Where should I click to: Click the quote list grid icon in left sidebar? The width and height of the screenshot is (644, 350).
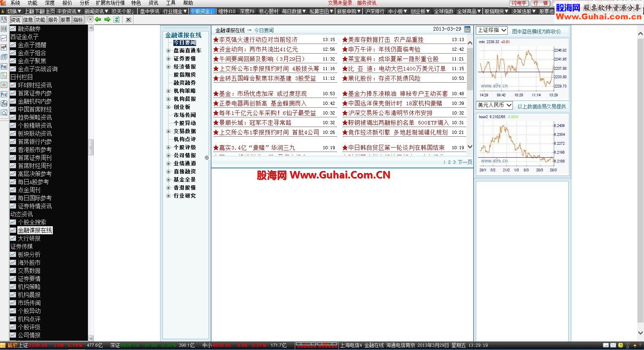[4, 29]
